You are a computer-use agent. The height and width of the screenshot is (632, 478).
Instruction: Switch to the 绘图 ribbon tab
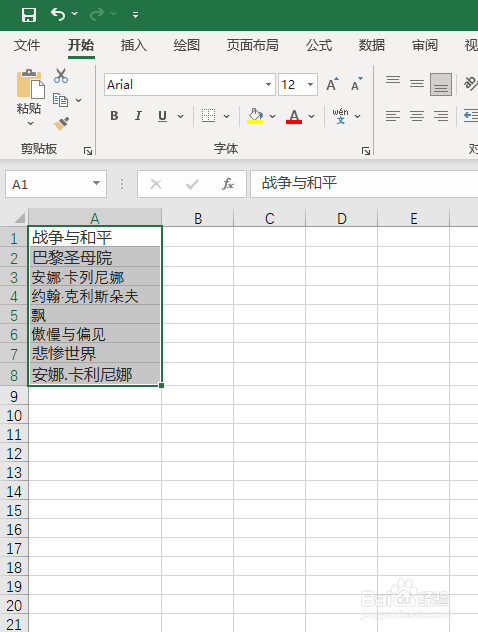coord(187,45)
